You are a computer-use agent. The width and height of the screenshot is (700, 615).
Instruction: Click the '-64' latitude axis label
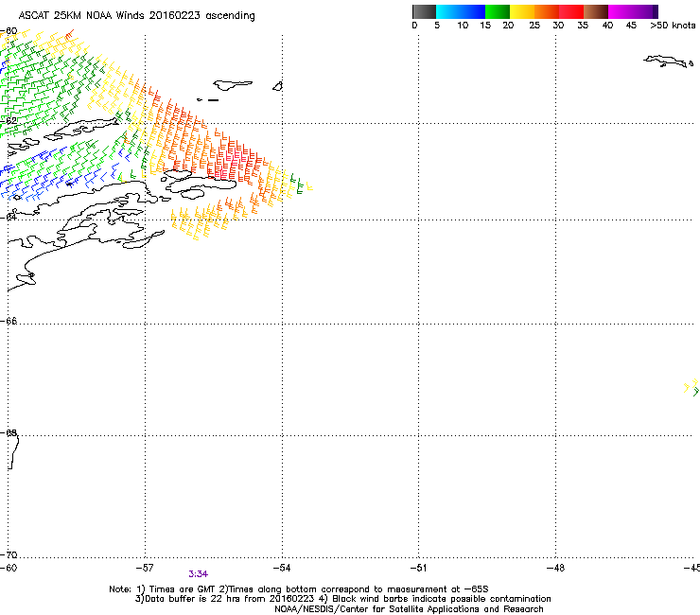[x=9, y=217]
